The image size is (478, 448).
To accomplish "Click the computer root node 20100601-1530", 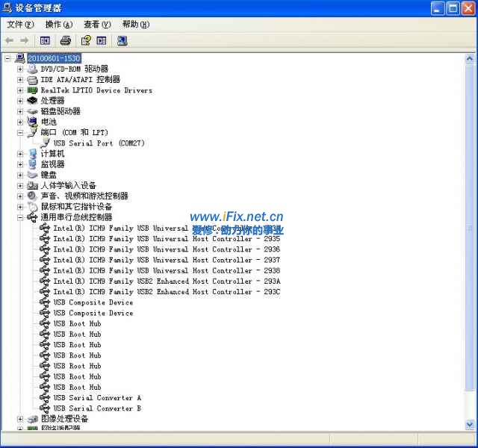I will tap(54, 58).
